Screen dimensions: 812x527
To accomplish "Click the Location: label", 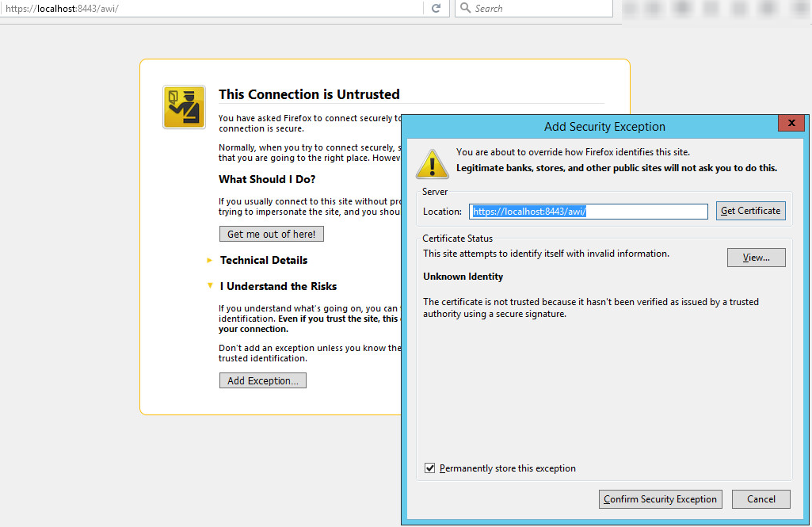I will pyautogui.click(x=442, y=212).
